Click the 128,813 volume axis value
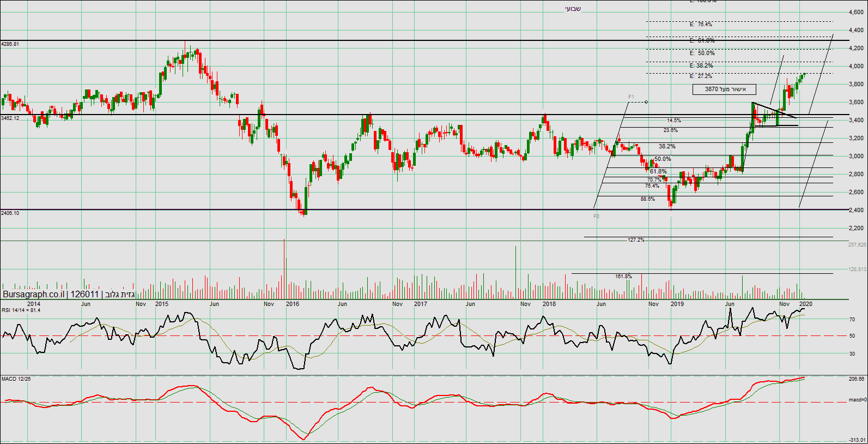Image resolution: width=868 pixels, height=444 pixels. pyautogui.click(x=857, y=269)
